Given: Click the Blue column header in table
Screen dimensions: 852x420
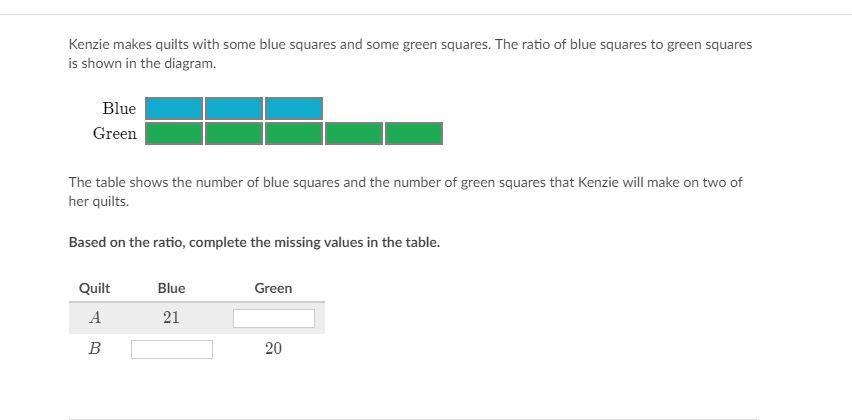Looking at the screenshot, I should tap(171, 288).
